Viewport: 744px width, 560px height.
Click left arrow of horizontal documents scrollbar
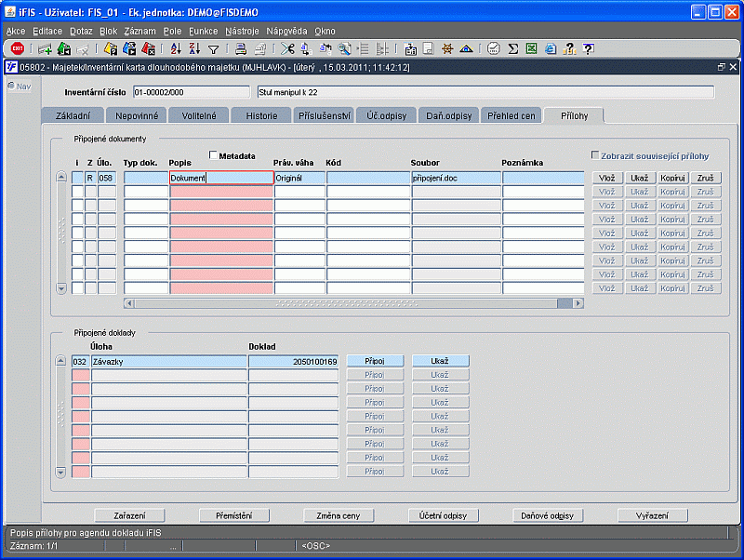(129, 303)
